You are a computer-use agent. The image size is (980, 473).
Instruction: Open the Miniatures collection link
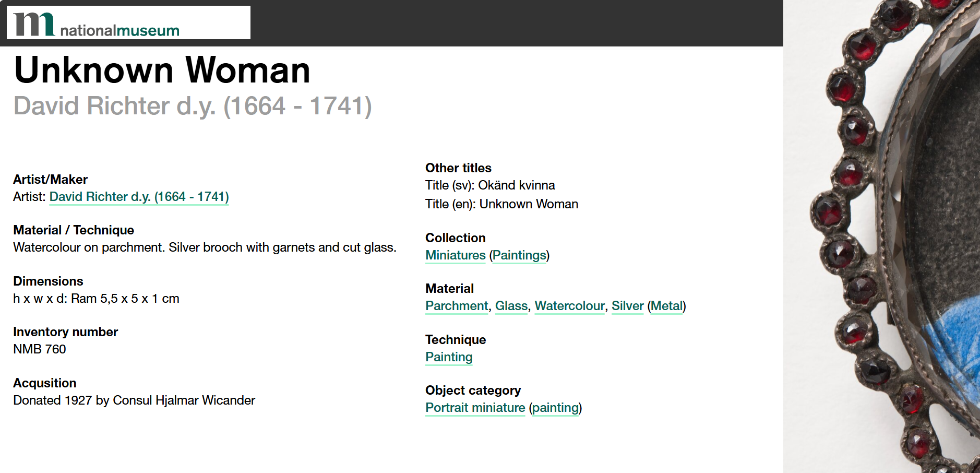click(455, 255)
